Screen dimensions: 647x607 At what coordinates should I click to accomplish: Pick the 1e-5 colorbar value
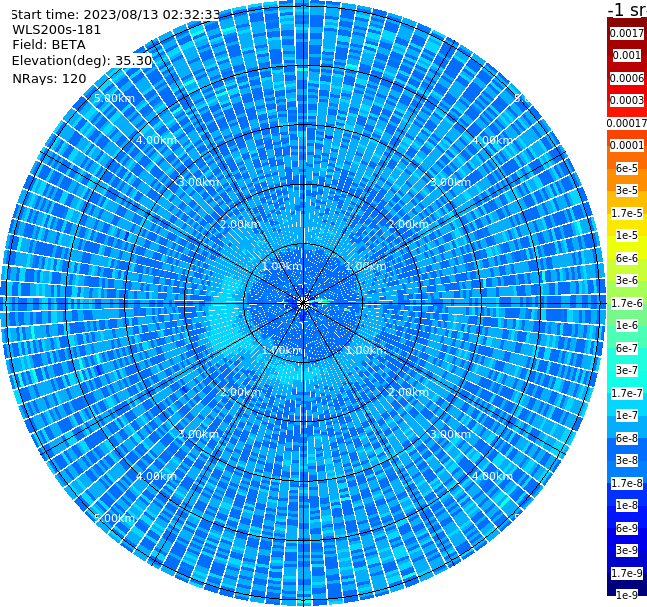627,235
